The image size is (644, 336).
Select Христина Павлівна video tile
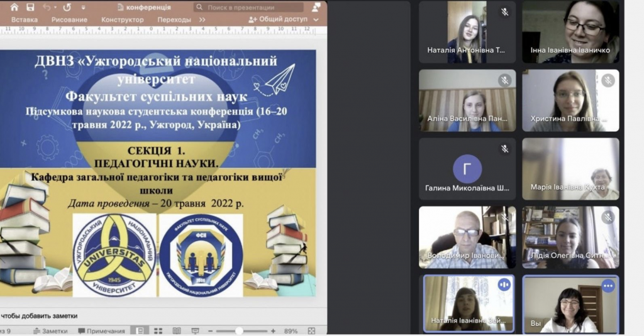click(x=570, y=100)
